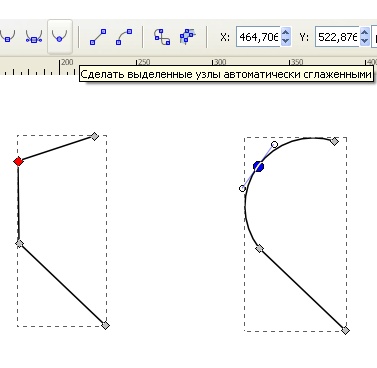
Task: Make selected nodes symmetric
Action: pyautogui.click(x=34, y=36)
